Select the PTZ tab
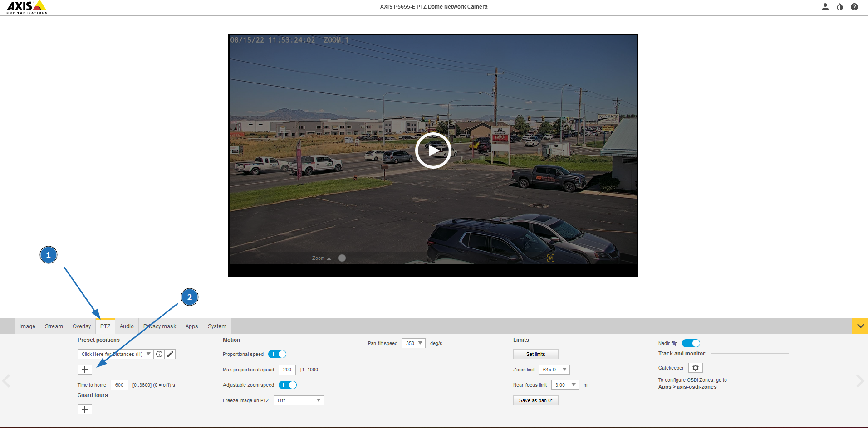Screen dimensions: 868x428 click(105, 326)
